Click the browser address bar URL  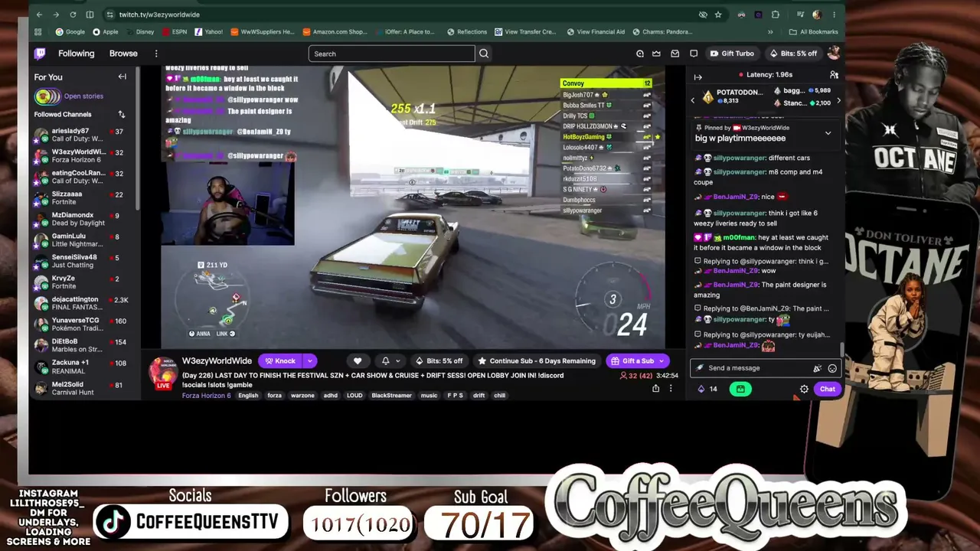point(159,15)
